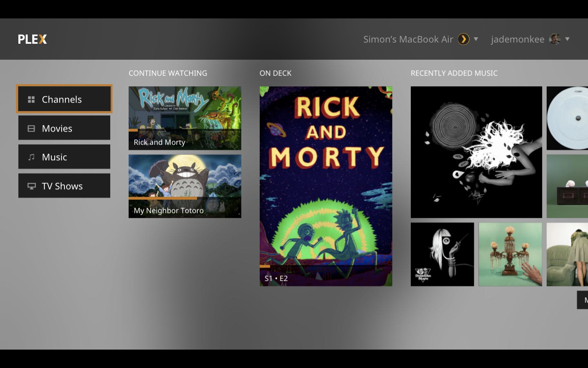Open the album with woman holding wand
This screenshot has height=368, width=588.
tap(442, 254)
